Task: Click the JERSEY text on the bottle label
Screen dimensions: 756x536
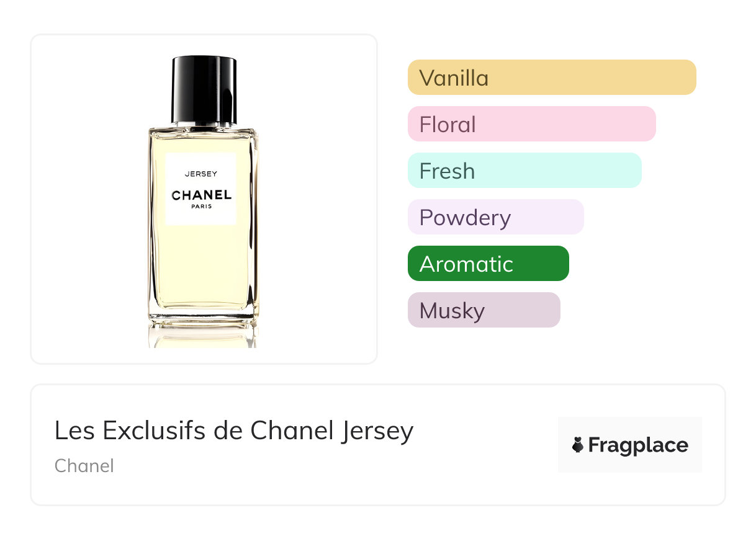Action: (x=201, y=174)
